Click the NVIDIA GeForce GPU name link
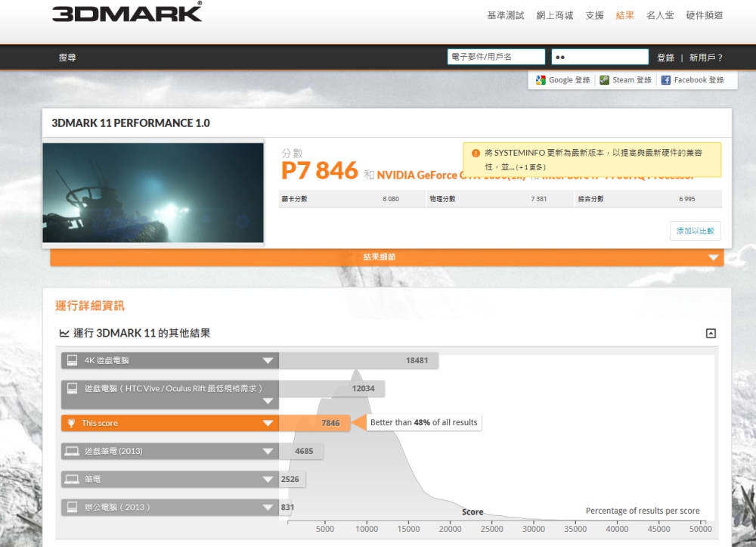This screenshot has height=547, width=756. pos(417,175)
